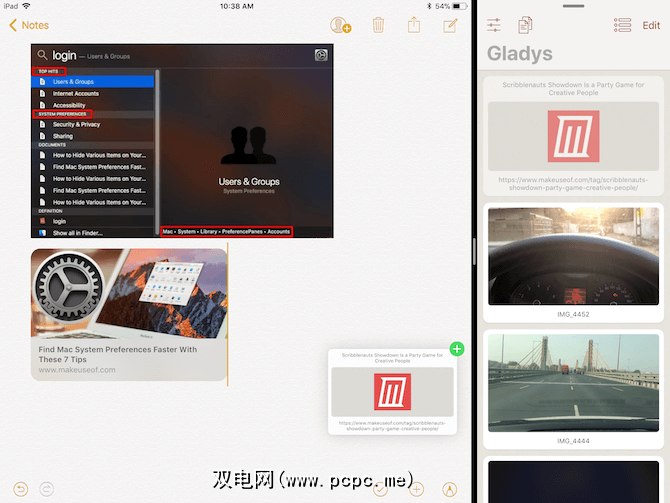This screenshot has height=503, width=670.
Task: Tap the battery indicator in status bar
Action: pos(459,6)
